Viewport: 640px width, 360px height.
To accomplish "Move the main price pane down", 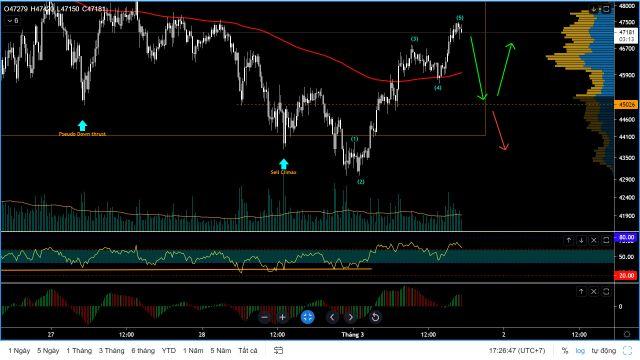I will tap(594, 9).
